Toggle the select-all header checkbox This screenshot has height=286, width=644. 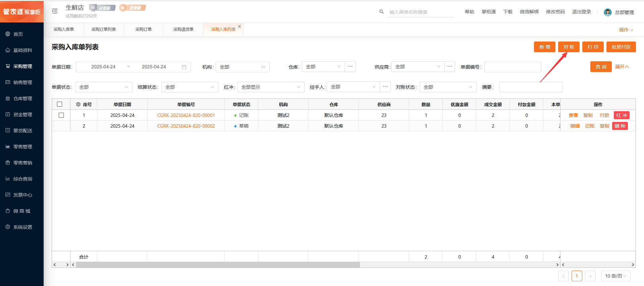(x=60, y=104)
